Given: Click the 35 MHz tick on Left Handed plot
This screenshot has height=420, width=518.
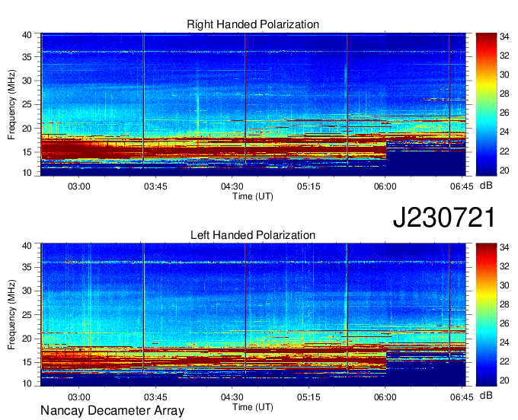Looking at the screenshot, I should click(27, 267).
